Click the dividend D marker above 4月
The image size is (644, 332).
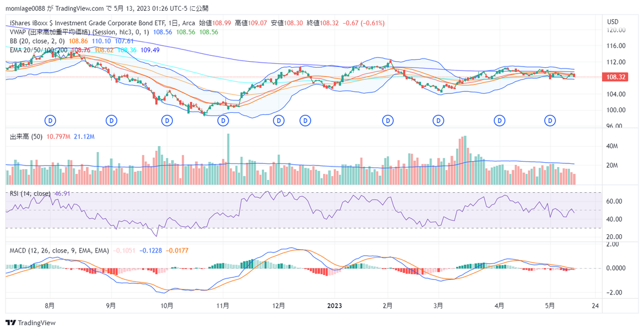[500, 120]
